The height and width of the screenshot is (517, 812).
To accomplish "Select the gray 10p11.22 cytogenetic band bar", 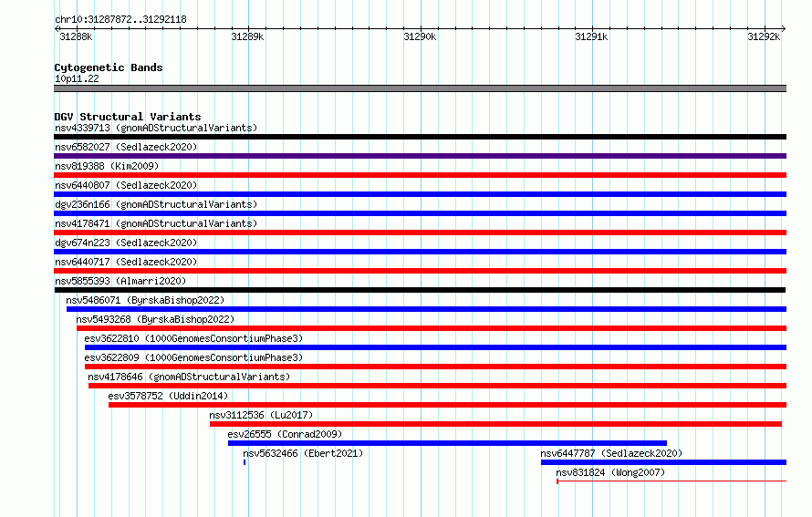I will 420,88.
